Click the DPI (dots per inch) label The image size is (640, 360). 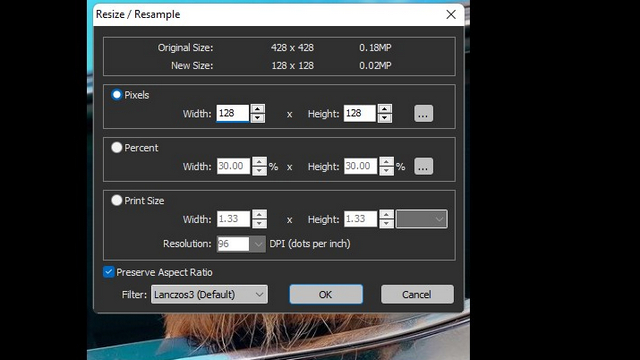tap(310, 244)
